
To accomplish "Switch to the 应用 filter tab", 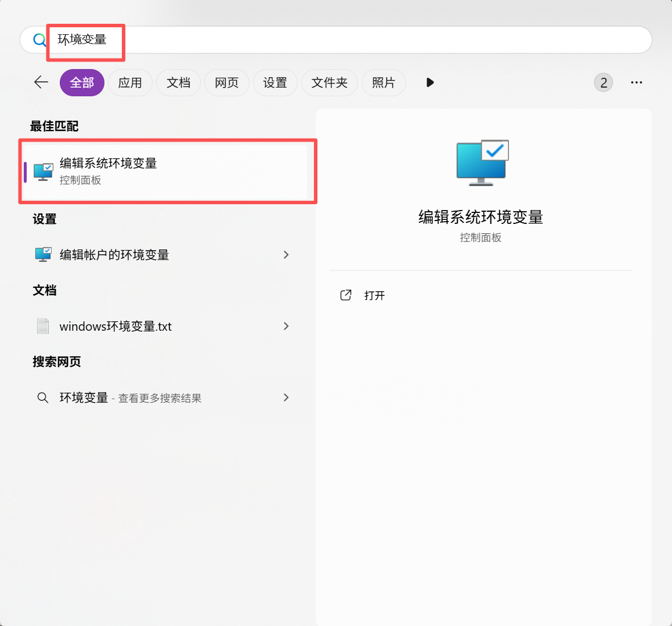I will (x=130, y=82).
